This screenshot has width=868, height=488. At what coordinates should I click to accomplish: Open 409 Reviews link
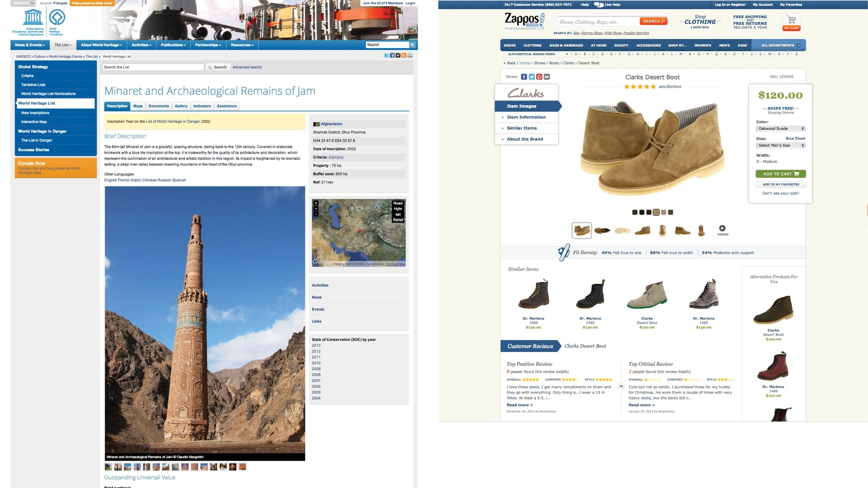click(670, 86)
